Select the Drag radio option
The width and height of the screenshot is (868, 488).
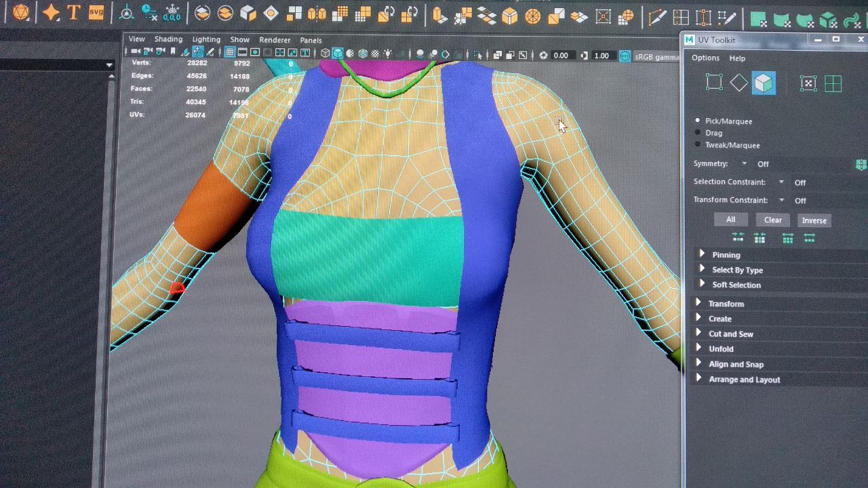709,133
